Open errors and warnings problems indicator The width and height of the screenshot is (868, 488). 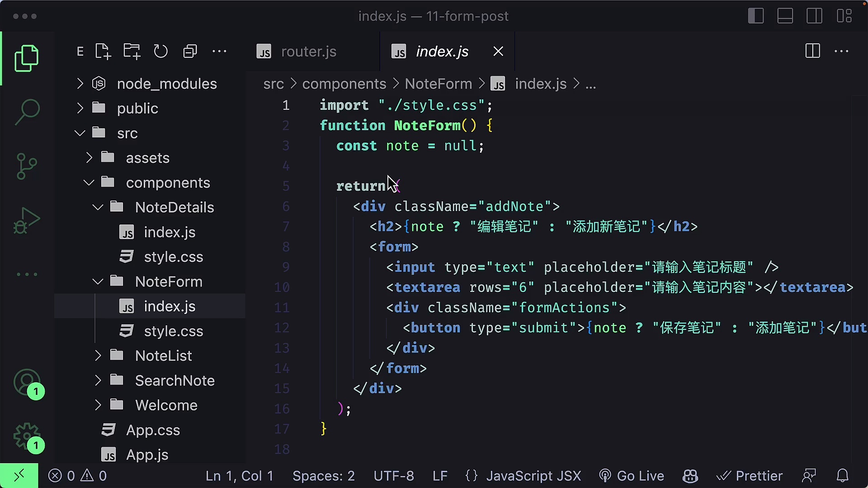pyautogui.click(x=78, y=476)
